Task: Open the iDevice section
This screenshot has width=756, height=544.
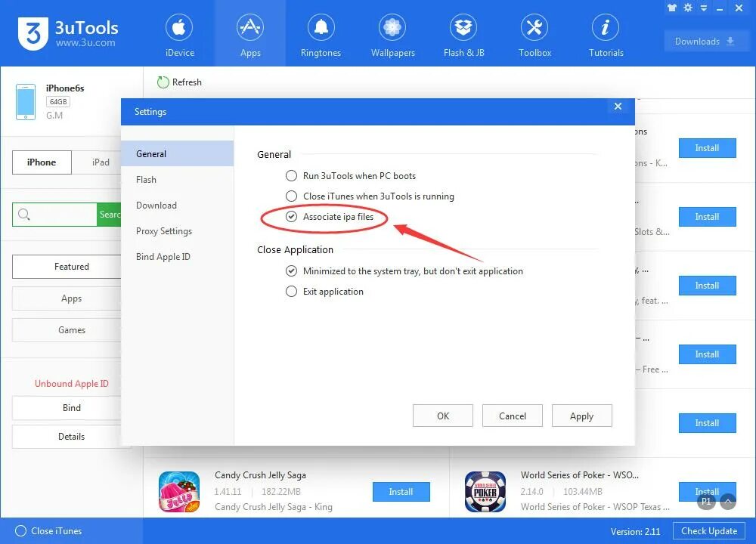Action: [x=179, y=36]
